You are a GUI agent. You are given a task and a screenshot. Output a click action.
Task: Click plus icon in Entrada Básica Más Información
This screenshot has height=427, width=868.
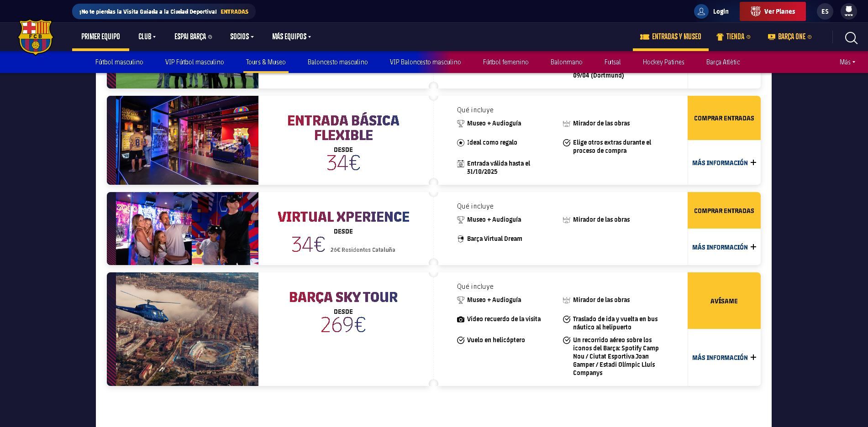pyautogui.click(x=753, y=162)
